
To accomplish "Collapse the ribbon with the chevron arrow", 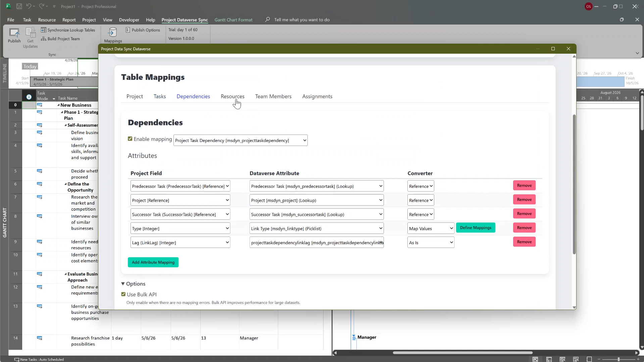I will coord(637,53).
